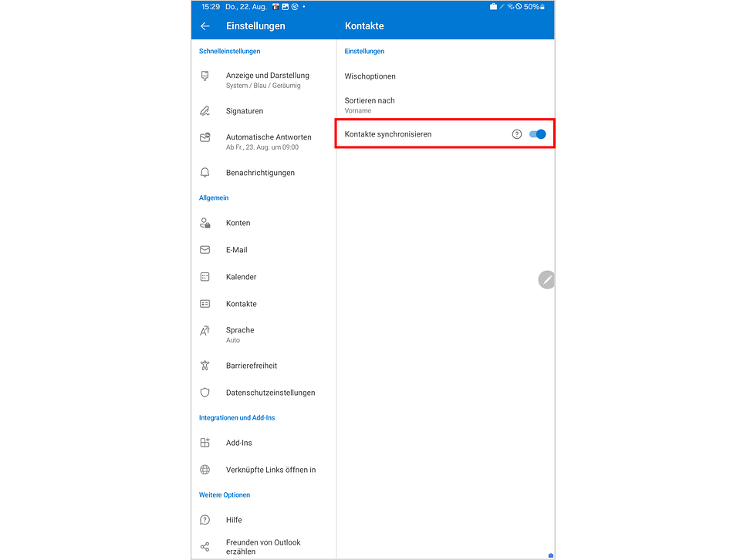747x560 pixels.
Task: Tap the Barrierefreiheit accessibility icon
Action: [204, 366]
